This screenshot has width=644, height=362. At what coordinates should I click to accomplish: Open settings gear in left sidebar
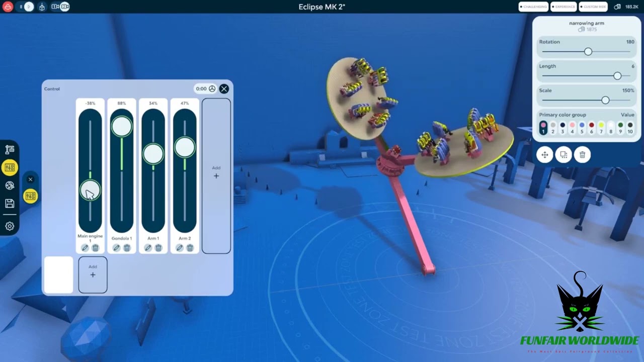coord(10,226)
